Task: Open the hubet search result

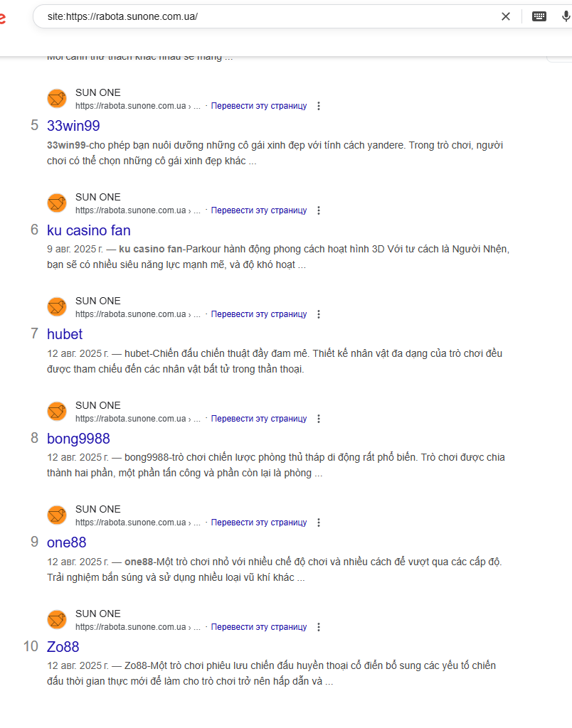Action: (x=65, y=334)
